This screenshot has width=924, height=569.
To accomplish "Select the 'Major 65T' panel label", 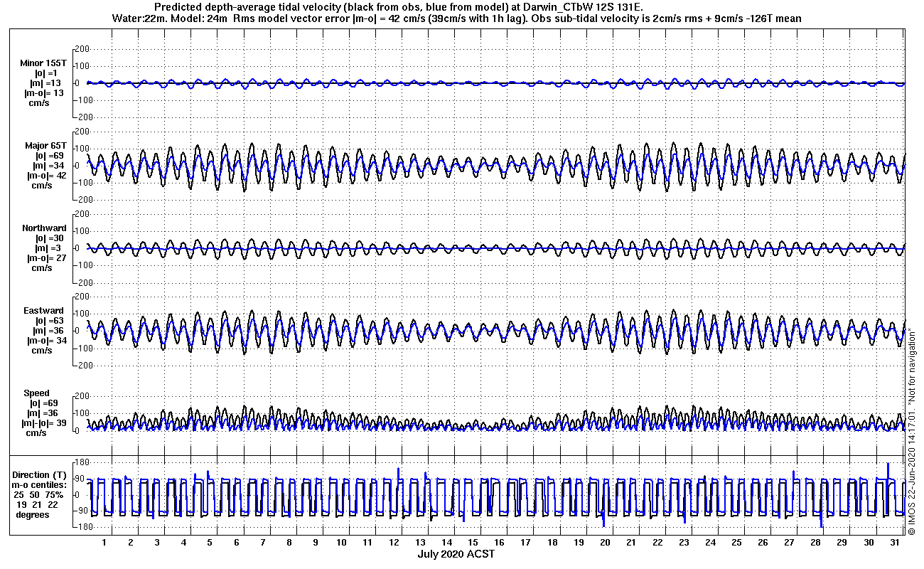I will 46,146.
